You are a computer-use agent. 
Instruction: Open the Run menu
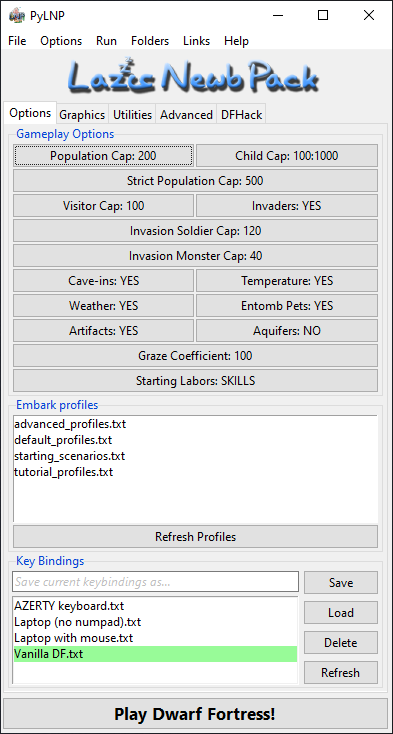point(106,41)
